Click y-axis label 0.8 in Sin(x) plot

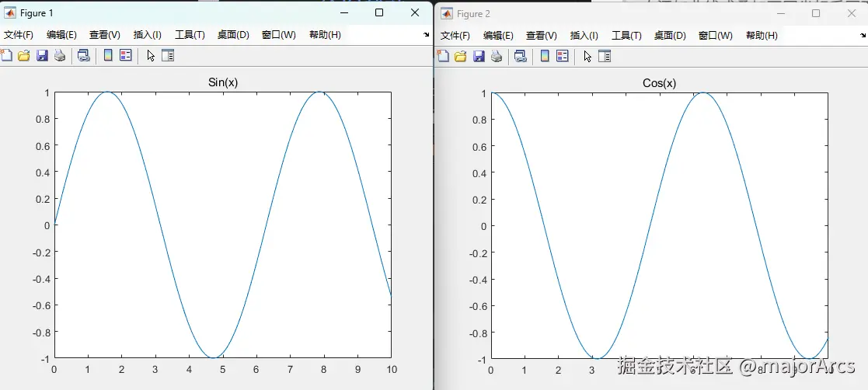44,119
